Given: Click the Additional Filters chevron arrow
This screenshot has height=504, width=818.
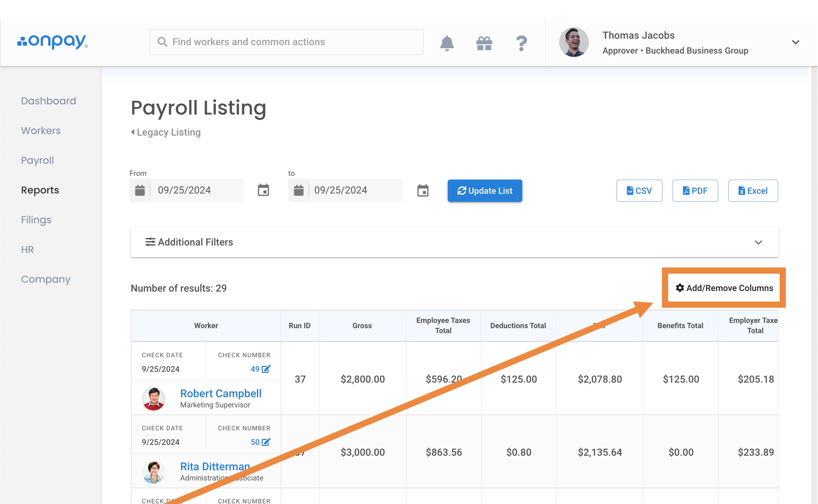Looking at the screenshot, I should point(759,242).
